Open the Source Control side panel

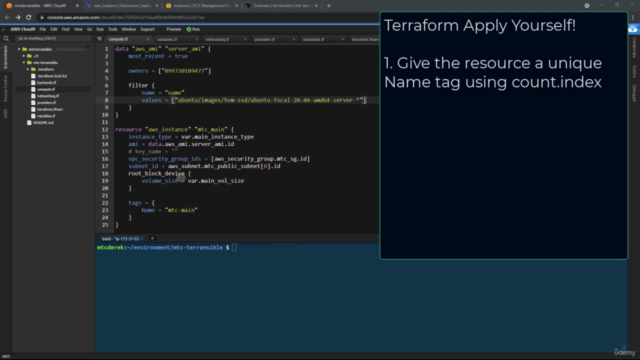pyautogui.click(x=6, y=88)
